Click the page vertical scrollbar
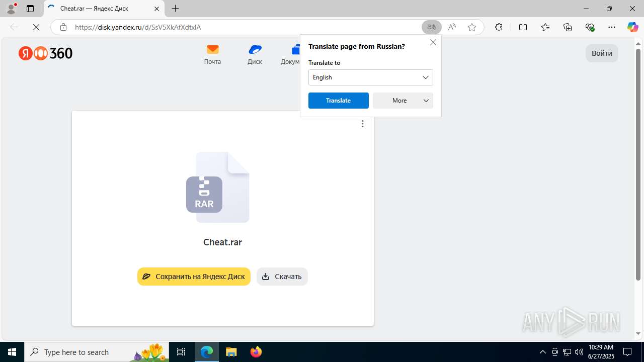This screenshot has height=362, width=644. pyautogui.click(x=638, y=164)
